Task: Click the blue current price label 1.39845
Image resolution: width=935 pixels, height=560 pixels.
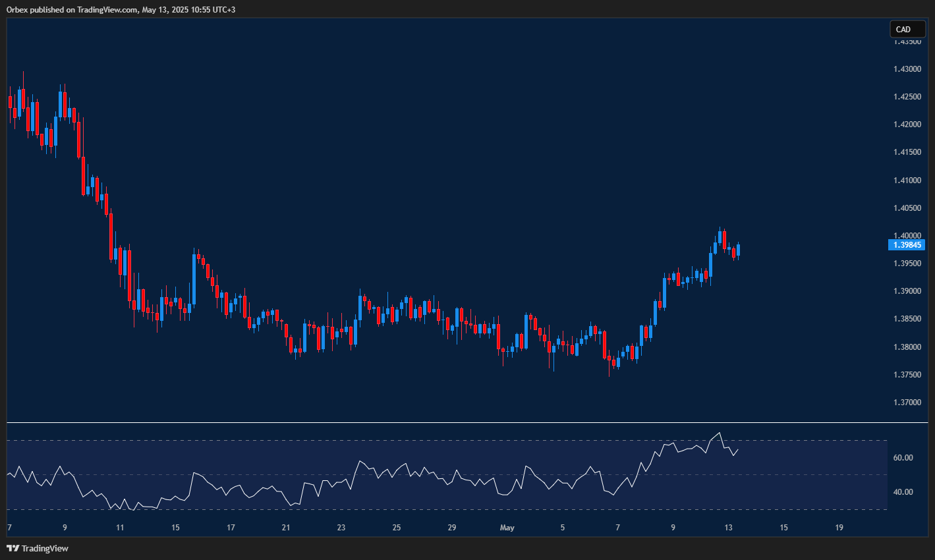Action: pos(907,244)
